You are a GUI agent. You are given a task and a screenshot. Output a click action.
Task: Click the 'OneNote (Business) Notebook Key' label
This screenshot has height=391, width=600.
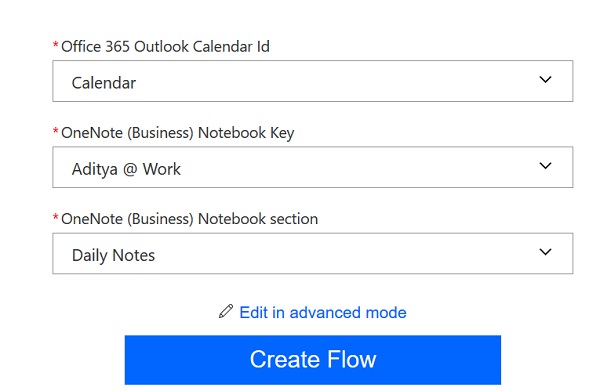coord(178,133)
